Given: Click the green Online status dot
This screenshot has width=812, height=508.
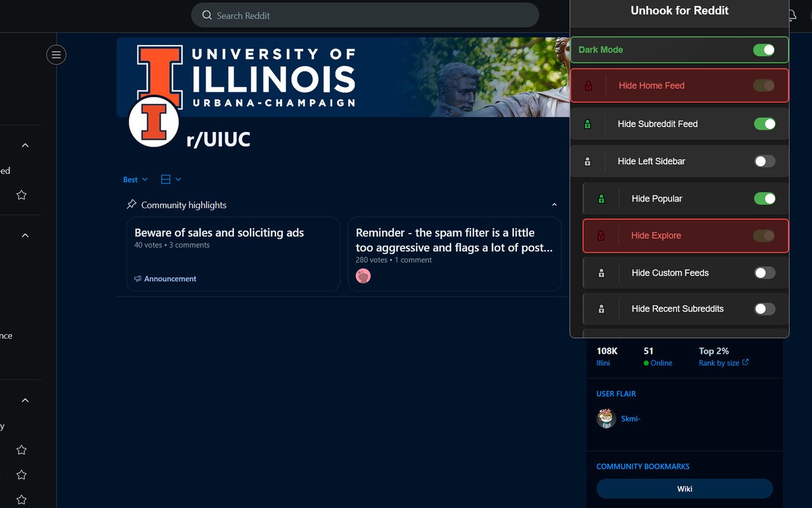Looking at the screenshot, I should 646,363.
